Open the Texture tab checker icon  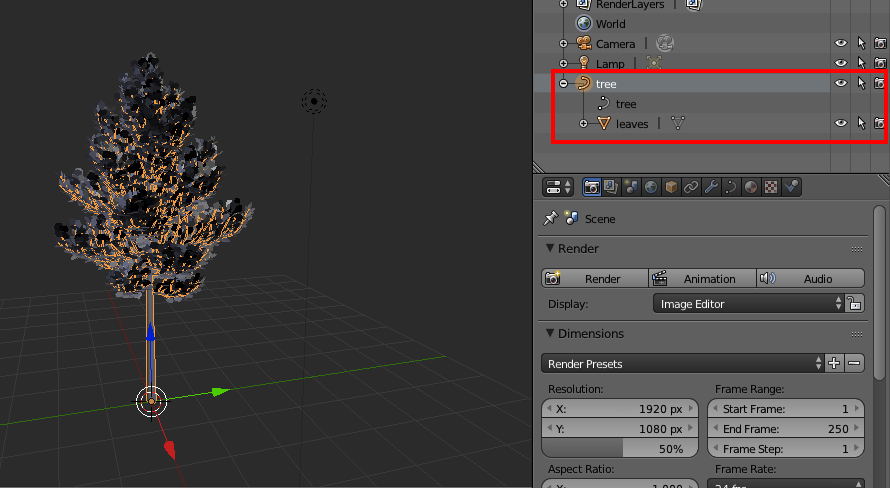(771, 187)
